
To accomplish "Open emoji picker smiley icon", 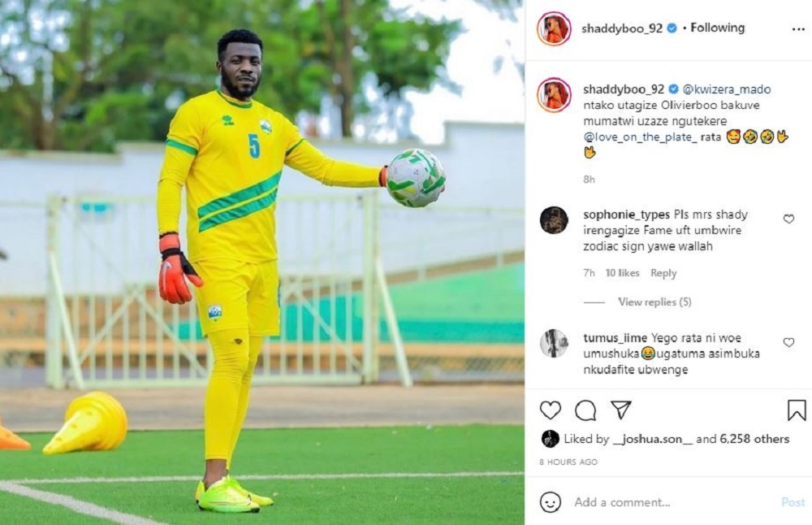I will tap(550, 502).
